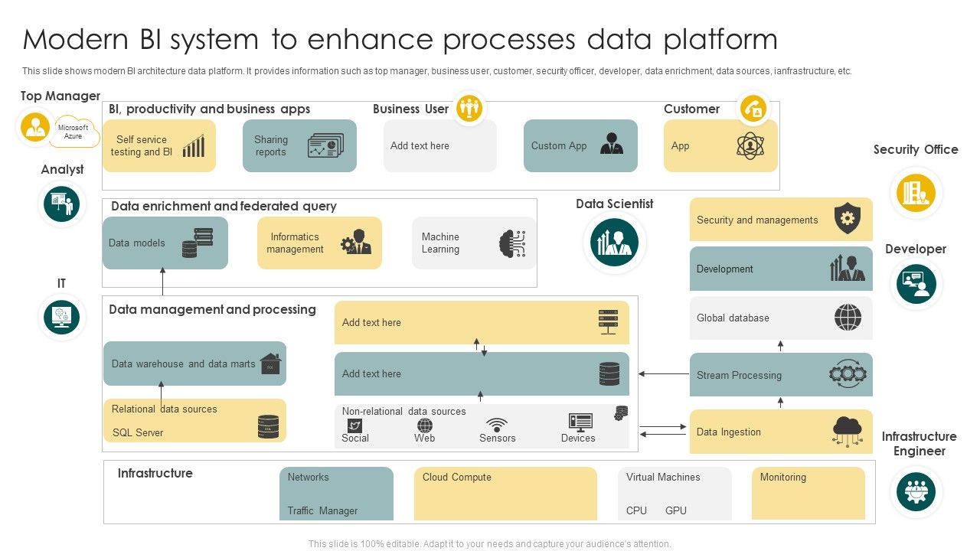Viewport: 980px width, 551px height.
Task: Click the footer text This slide is 100% editable
Action: pyautogui.click(x=490, y=544)
